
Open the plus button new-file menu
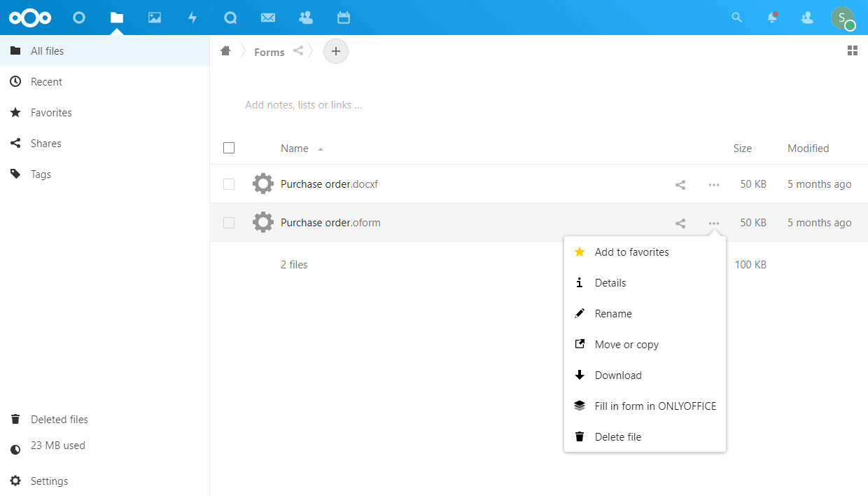(x=335, y=50)
